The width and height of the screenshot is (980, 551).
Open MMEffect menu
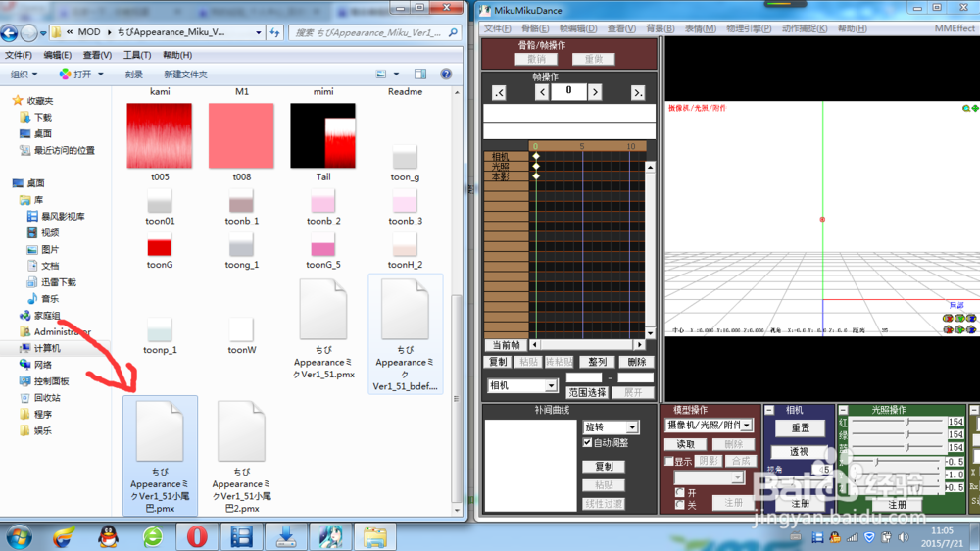(955, 28)
